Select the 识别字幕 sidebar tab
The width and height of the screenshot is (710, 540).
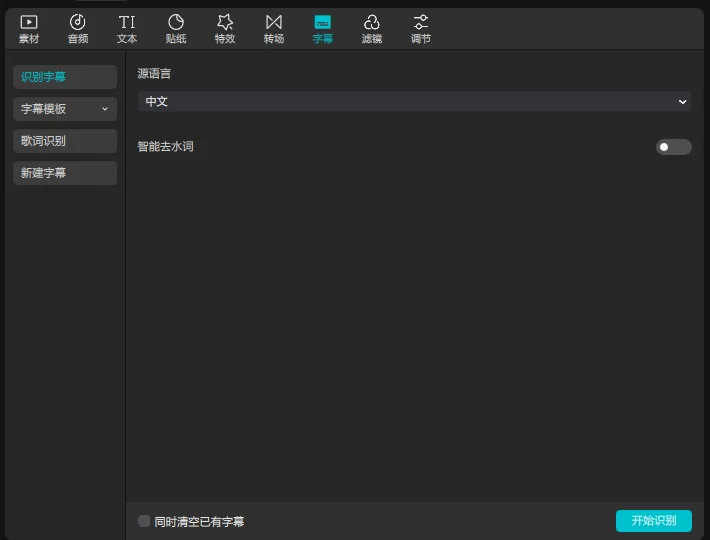(65, 77)
